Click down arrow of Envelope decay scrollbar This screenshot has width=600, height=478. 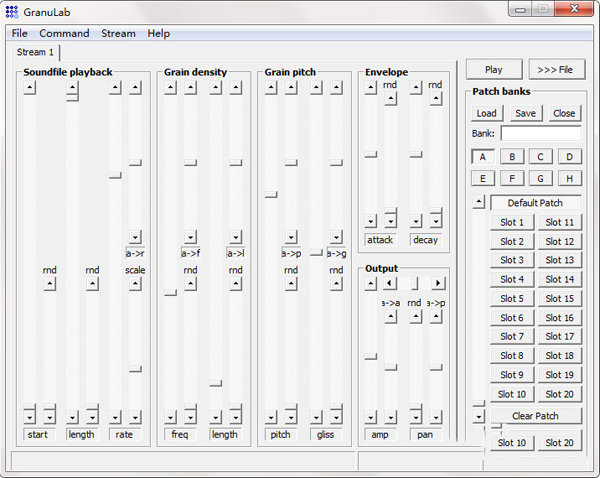pyautogui.click(x=416, y=221)
